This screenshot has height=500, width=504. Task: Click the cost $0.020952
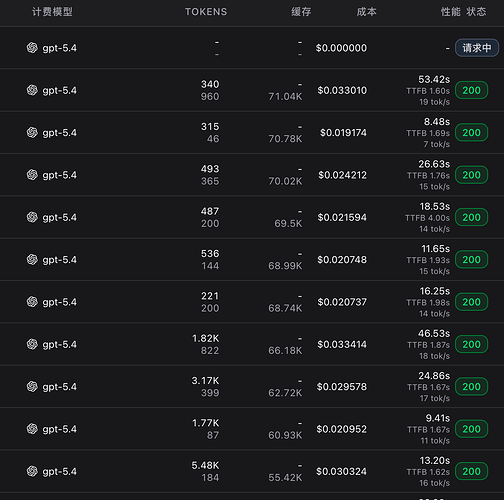(x=342, y=429)
